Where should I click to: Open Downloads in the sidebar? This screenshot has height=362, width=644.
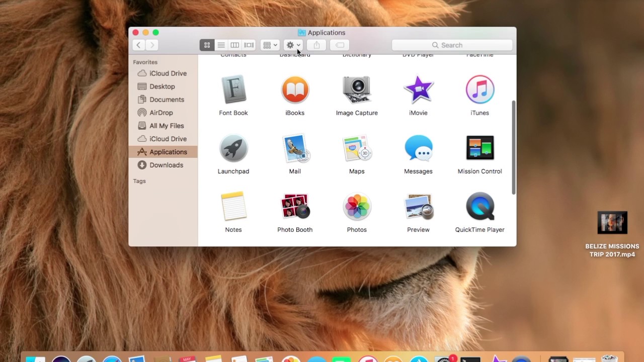163,165
